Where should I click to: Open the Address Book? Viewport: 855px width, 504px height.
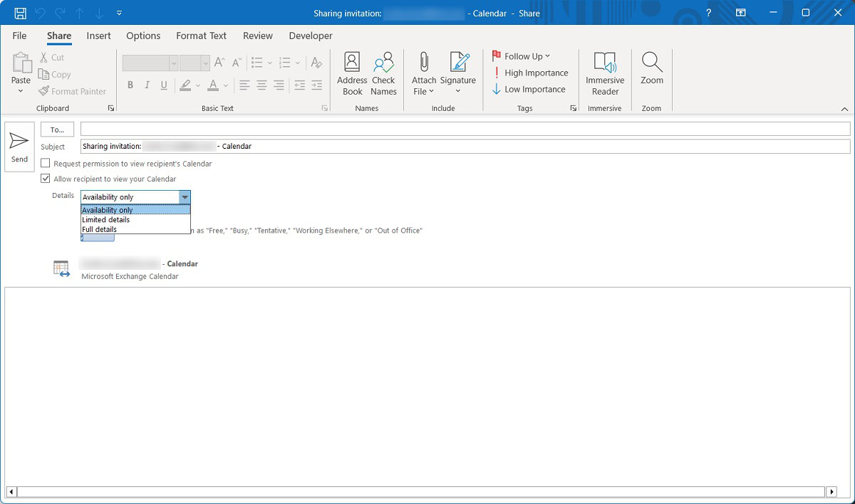(352, 73)
